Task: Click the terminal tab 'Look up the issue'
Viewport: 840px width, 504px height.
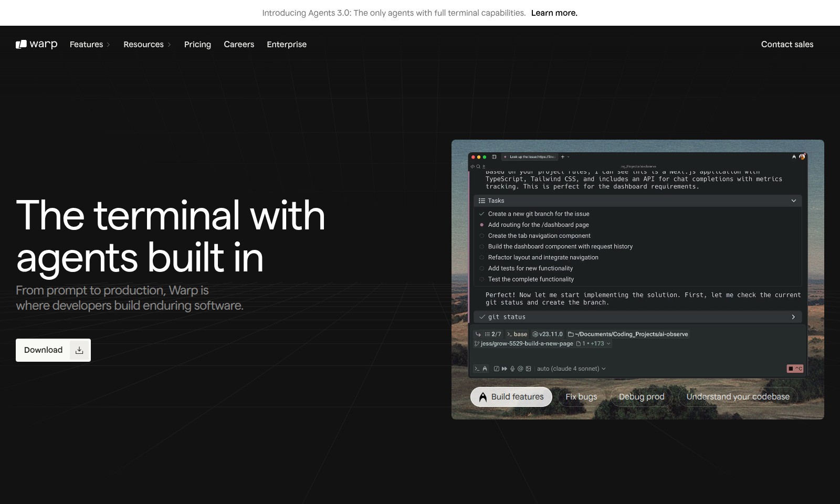Action: (530, 157)
